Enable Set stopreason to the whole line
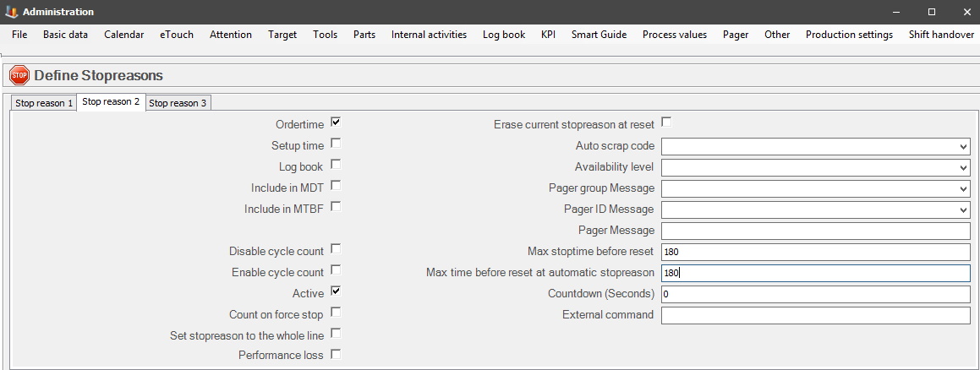This screenshot has width=980, height=370. tap(336, 333)
